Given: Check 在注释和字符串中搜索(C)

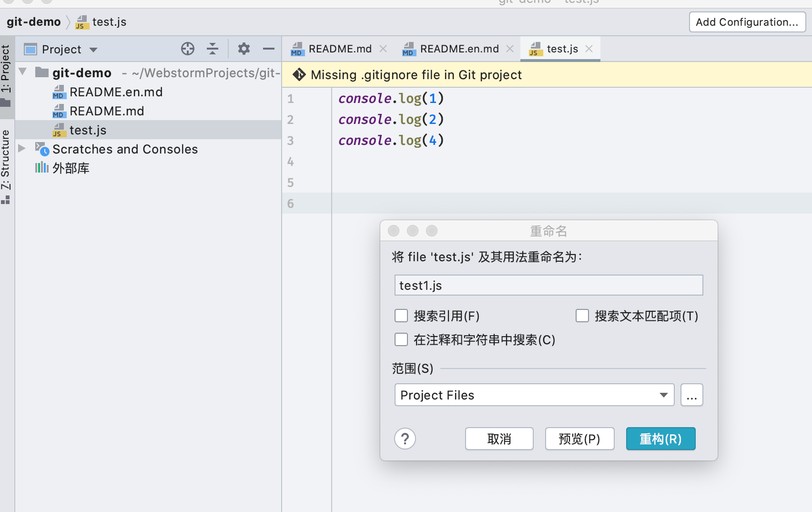Looking at the screenshot, I should coord(401,339).
